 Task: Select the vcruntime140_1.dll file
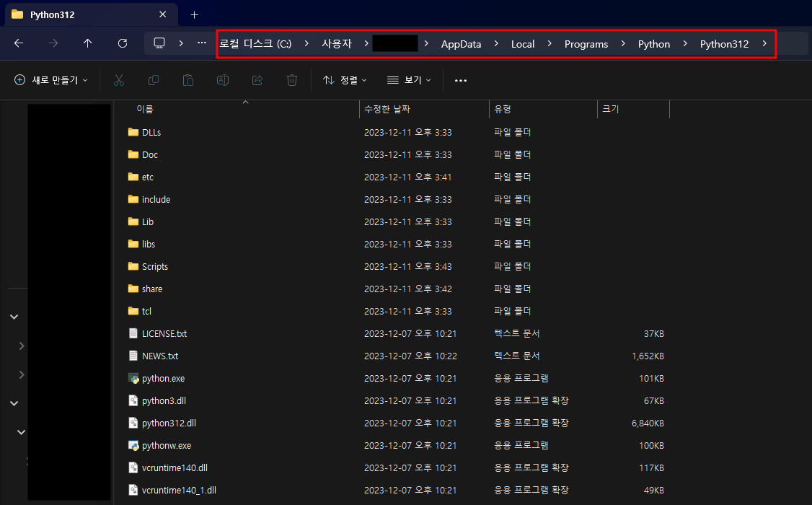179,490
